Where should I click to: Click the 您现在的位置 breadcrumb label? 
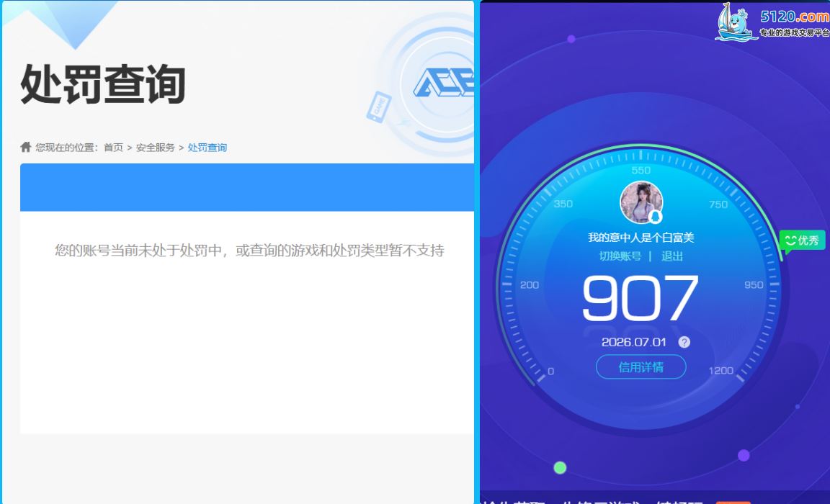(x=67, y=148)
